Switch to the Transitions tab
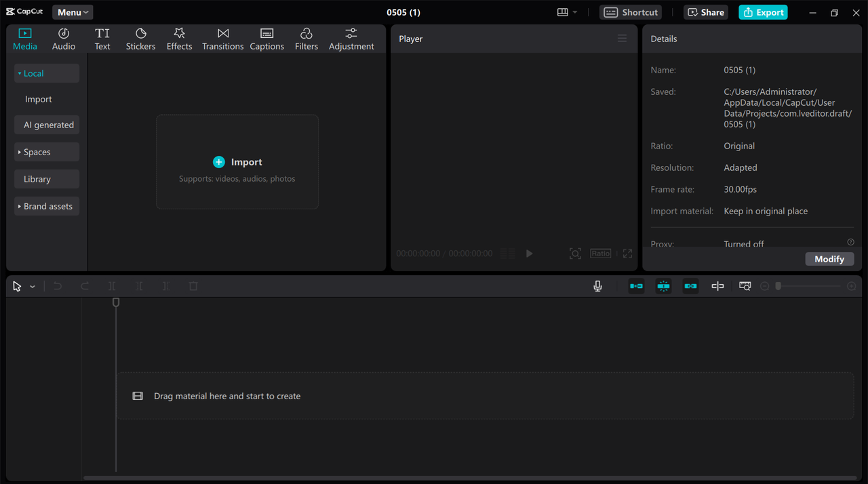The image size is (868, 484). (222, 39)
